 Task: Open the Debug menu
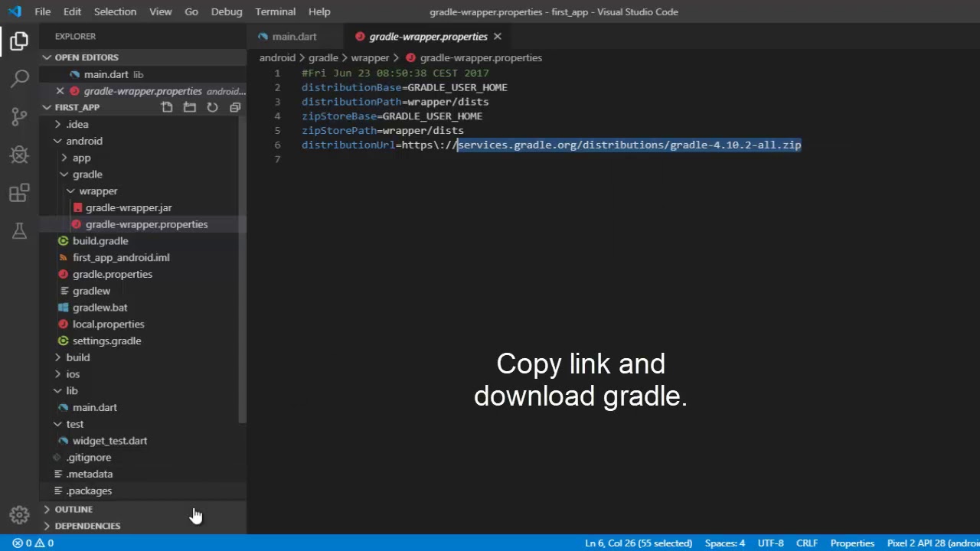point(227,11)
